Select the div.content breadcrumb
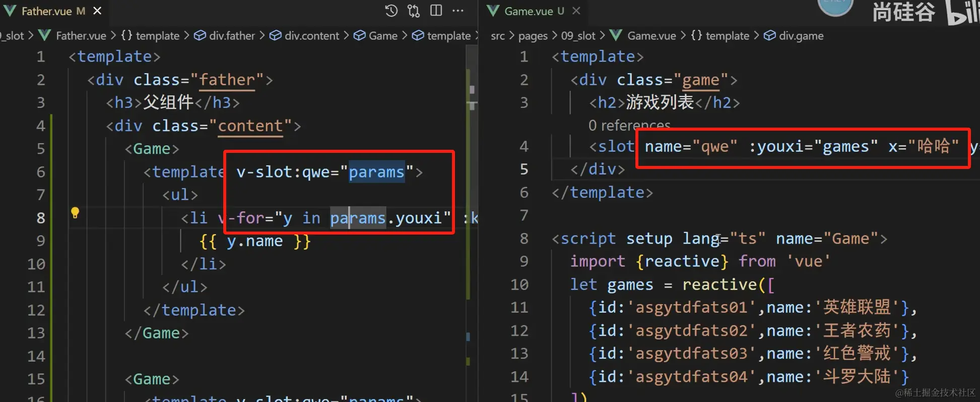Image resolution: width=980 pixels, height=402 pixels. coord(304,36)
